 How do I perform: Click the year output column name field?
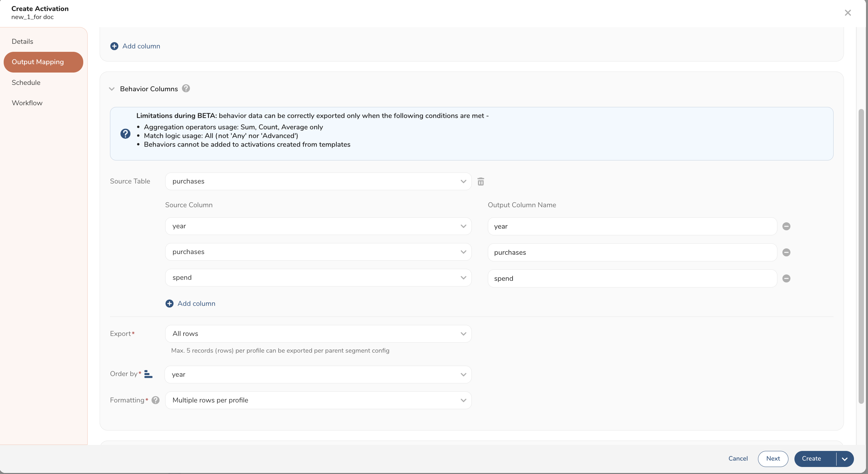click(632, 226)
